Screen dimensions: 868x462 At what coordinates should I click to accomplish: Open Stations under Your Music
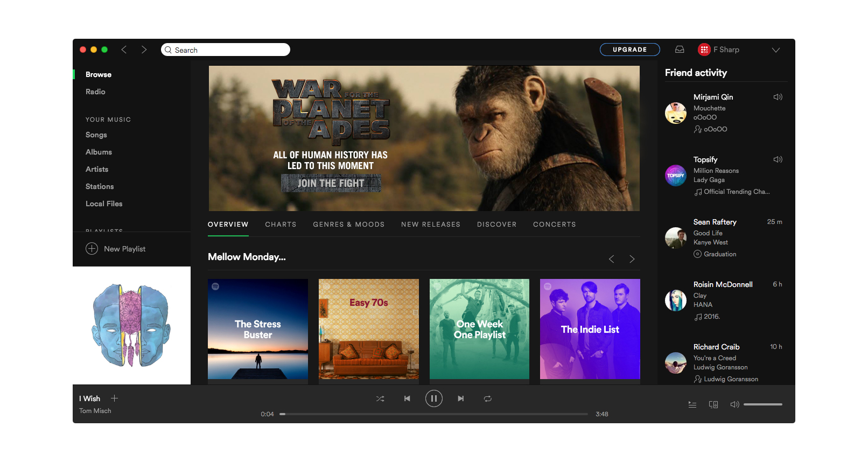[x=100, y=186]
